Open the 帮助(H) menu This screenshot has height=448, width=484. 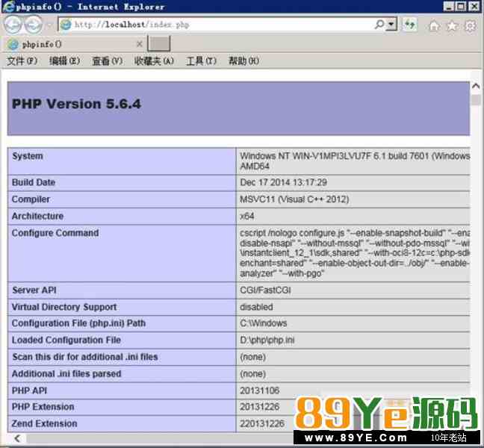click(x=243, y=60)
